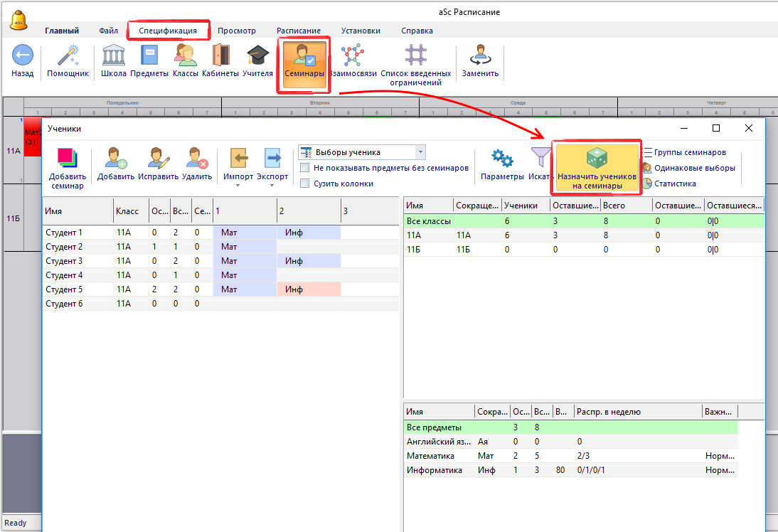
Task: Click the Помощник wizard wand icon
Action: pyautogui.click(x=68, y=56)
